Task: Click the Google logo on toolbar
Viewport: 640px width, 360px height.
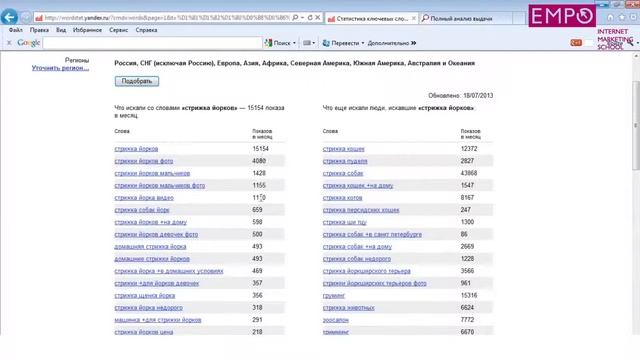Action: coord(29,42)
